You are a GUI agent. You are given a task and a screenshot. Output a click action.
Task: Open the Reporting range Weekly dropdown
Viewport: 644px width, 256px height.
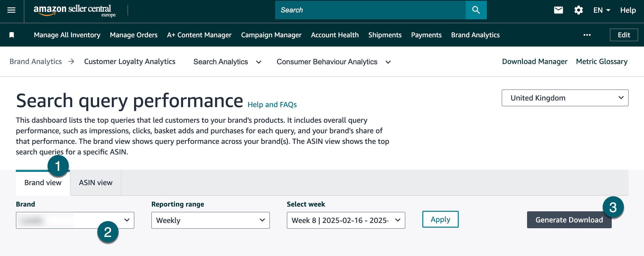pyautogui.click(x=210, y=220)
